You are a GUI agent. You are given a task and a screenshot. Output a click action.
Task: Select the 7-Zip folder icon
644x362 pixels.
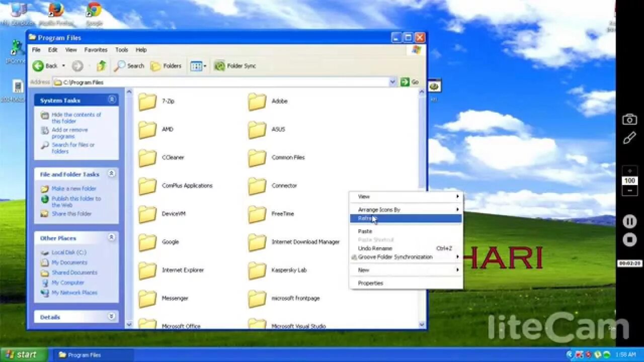[147, 101]
